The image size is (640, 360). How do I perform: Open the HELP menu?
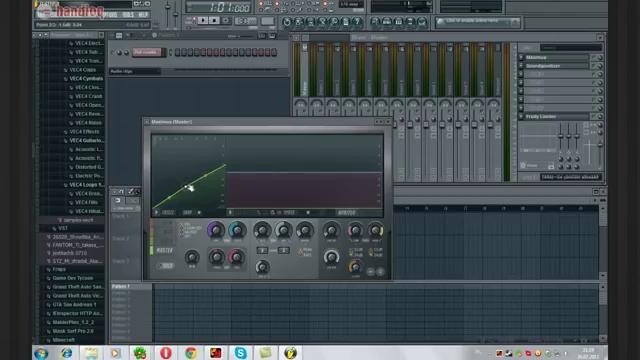pos(143,15)
